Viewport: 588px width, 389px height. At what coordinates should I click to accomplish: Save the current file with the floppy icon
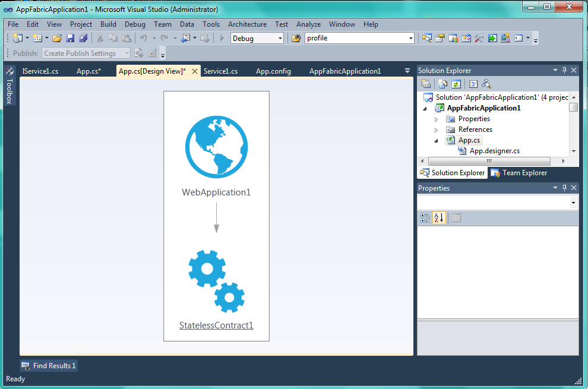coord(70,38)
